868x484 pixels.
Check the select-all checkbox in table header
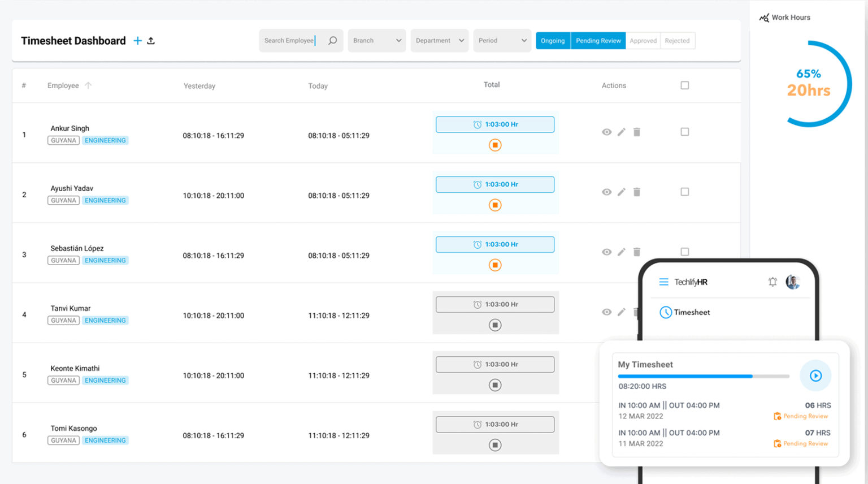[x=685, y=85]
